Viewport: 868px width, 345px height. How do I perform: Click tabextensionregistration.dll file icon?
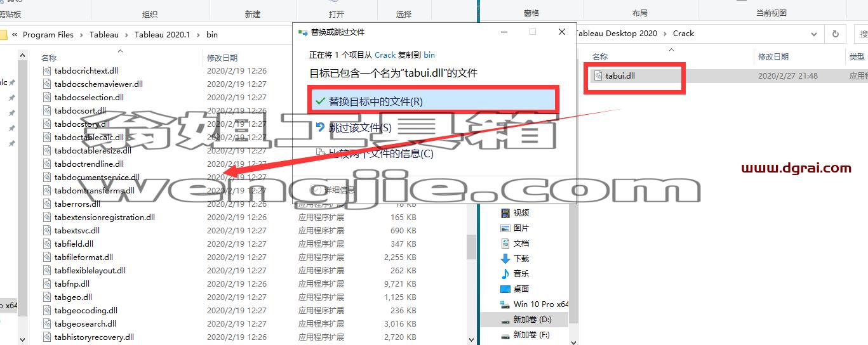[x=47, y=218]
